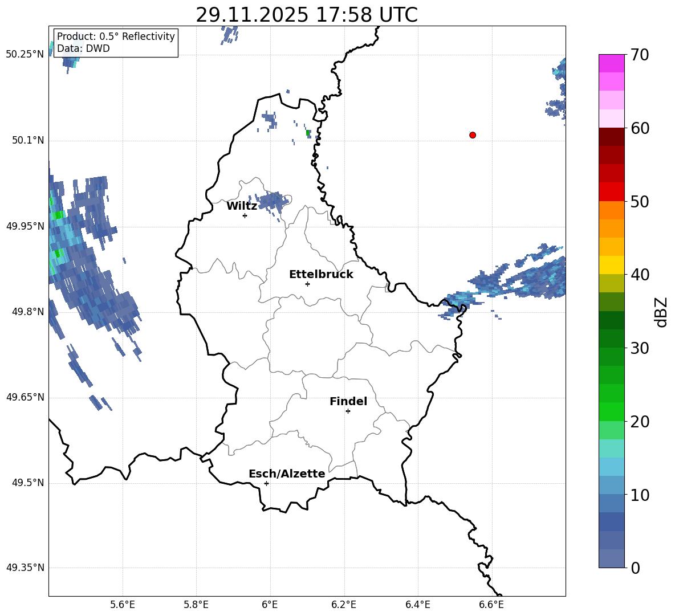Click the 49.8°N latitude label
Image resolution: width=675 pixels, height=616 pixels.
point(28,312)
